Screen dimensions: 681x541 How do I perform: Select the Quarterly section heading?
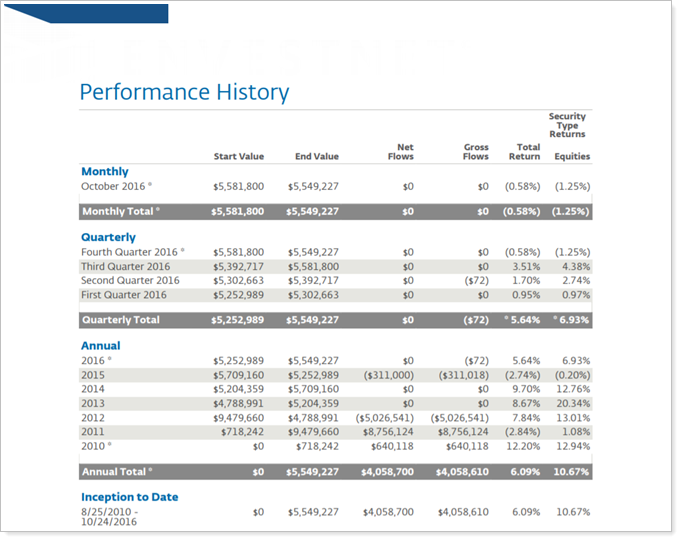108,238
